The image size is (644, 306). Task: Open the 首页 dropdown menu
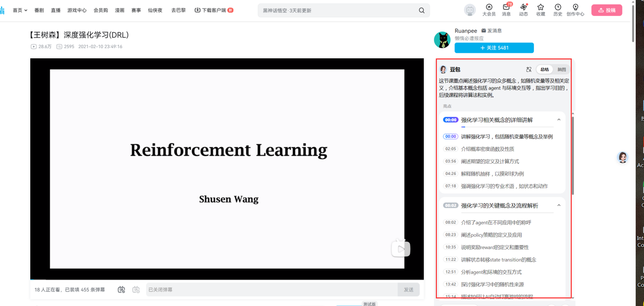point(20,10)
